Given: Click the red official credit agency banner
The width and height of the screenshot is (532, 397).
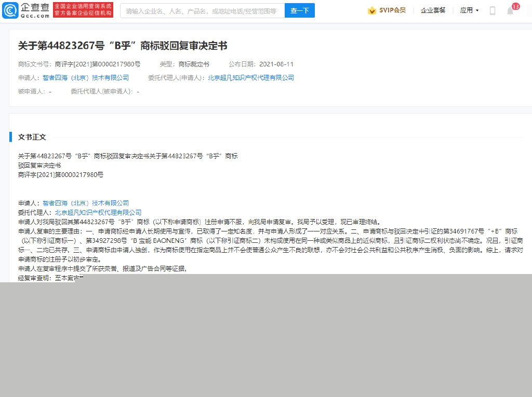Looking at the screenshot, I should coord(83,10).
